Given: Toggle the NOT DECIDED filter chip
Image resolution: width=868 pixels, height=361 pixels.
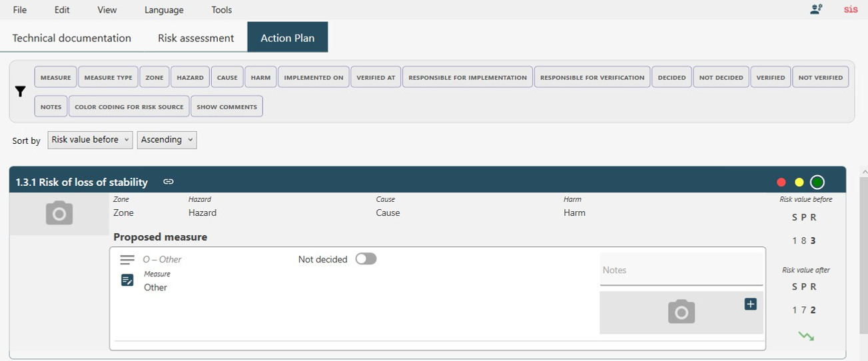Looking at the screenshot, I should [x=721, y=77].
